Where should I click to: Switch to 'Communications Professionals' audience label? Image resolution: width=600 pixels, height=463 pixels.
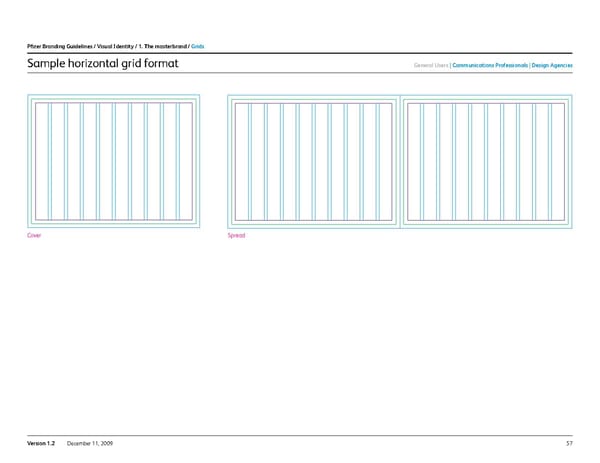[x=489, y=66]
